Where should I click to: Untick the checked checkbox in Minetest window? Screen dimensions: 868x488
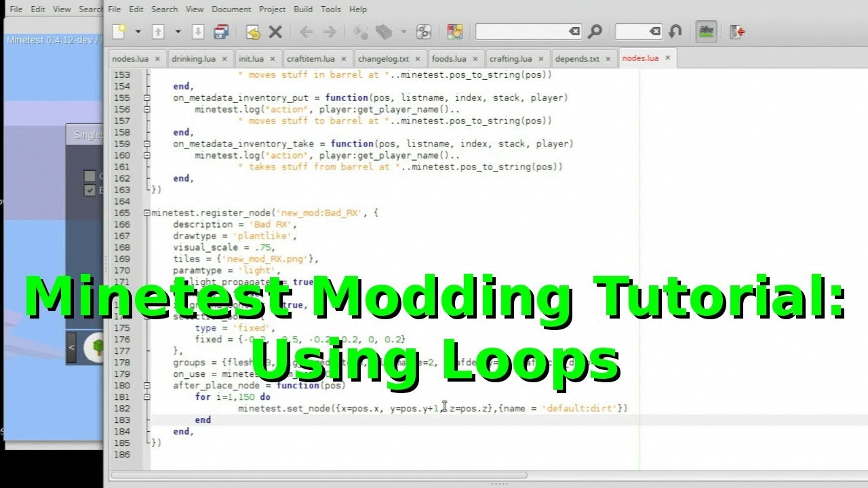tap(90, 190)
